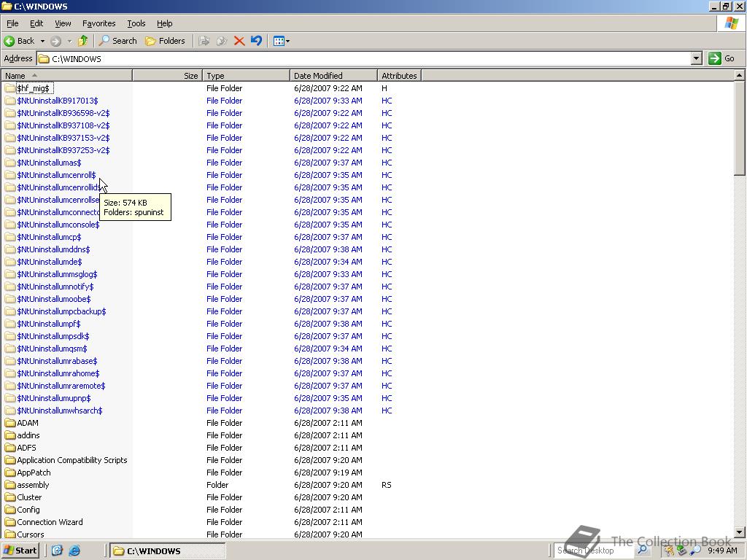747x560 pixels.
Task: Open the Windows Start menu
Action: pyautogui.click(x=20, y=551)
